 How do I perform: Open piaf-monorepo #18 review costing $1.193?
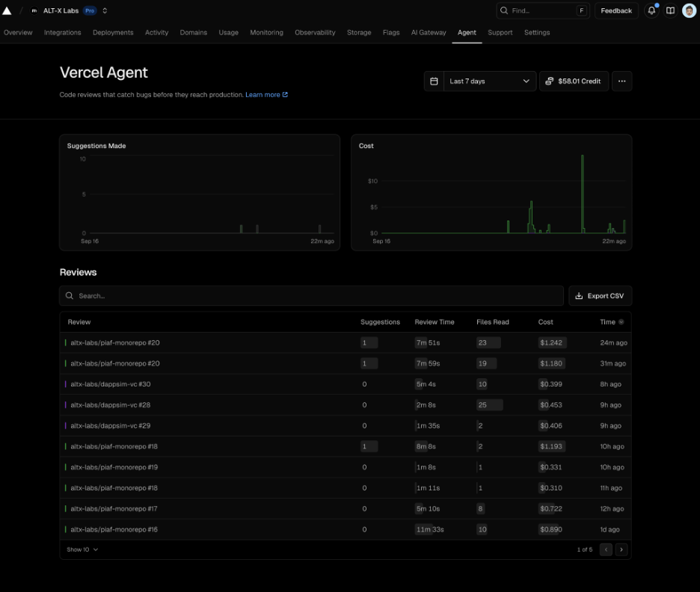(x=346, y=446)
